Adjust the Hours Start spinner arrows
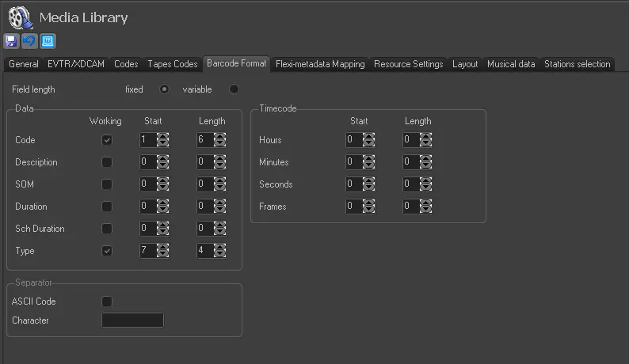The image size is (629, 364). tap(369, 140)
